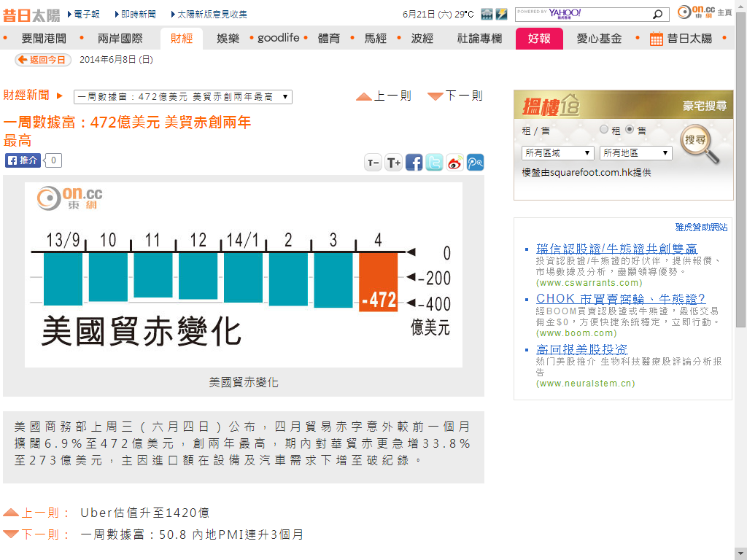The image size is (747, 560).
Task: Share article via Weibo icon
Action: [x=454, y=163]
